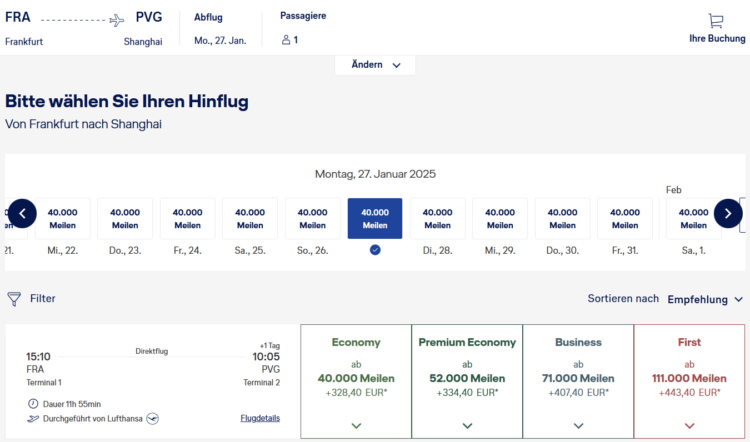This screenshot has height=442, width=750.
Task: Click arrival time 10:05
Action: [266, 356]
